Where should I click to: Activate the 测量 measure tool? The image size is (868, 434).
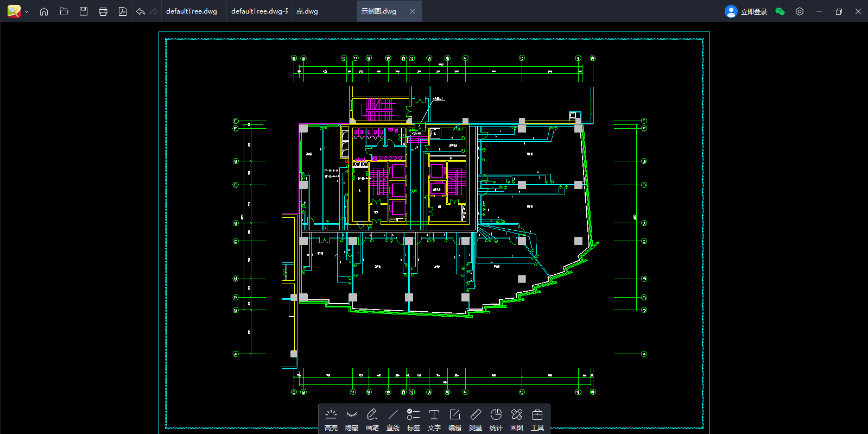pyautogui.click(x=476, y=420)
